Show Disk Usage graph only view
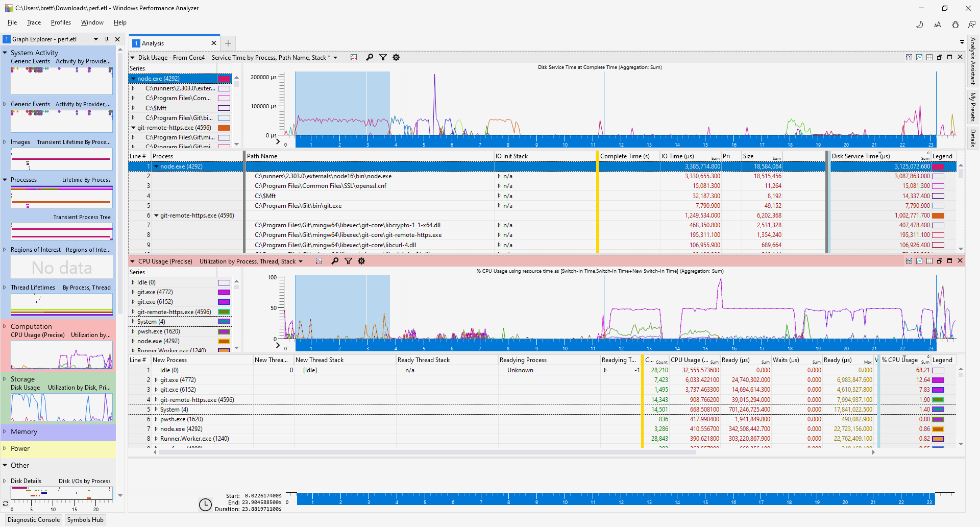Viewport: 980px width, 527px height. tap(919, 57)
